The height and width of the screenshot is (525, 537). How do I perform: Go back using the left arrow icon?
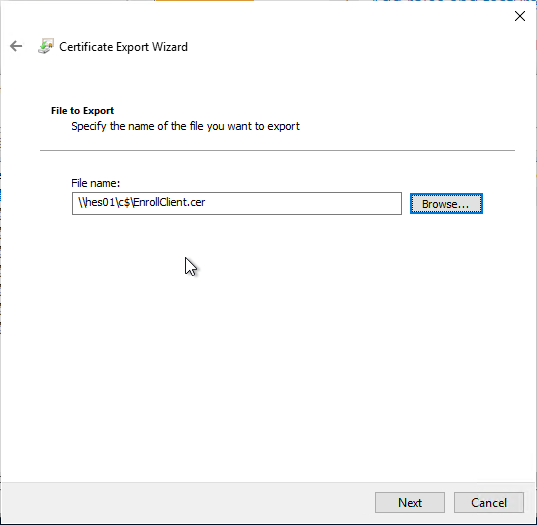point(16,46)
